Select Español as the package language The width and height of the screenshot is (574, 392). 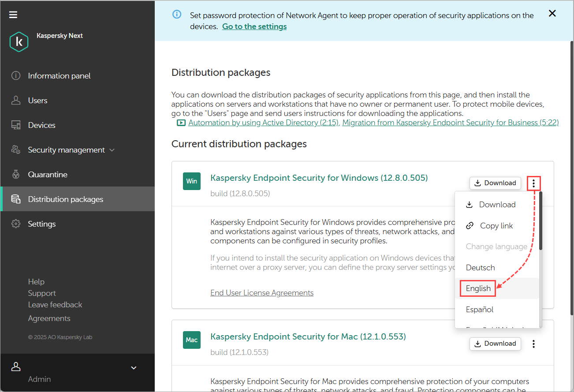pos(479,309)
